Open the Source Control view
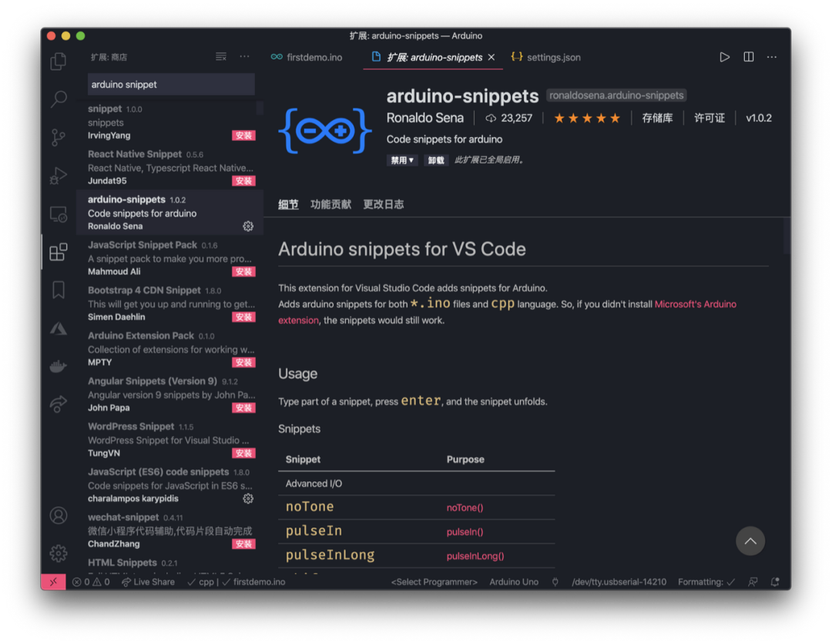Viewport: 832px width, 644px height. click(59, 137)
